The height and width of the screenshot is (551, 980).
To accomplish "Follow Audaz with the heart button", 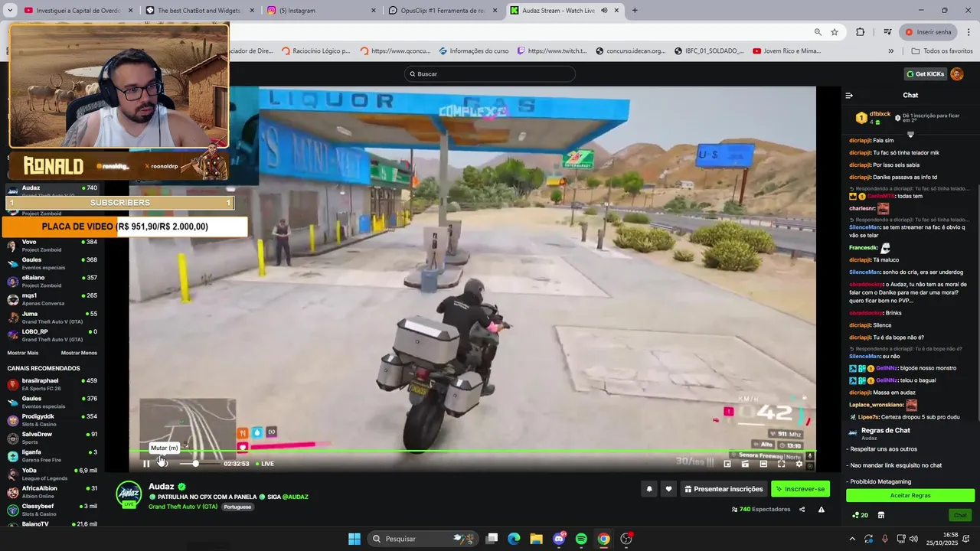I will pos(668,489).
